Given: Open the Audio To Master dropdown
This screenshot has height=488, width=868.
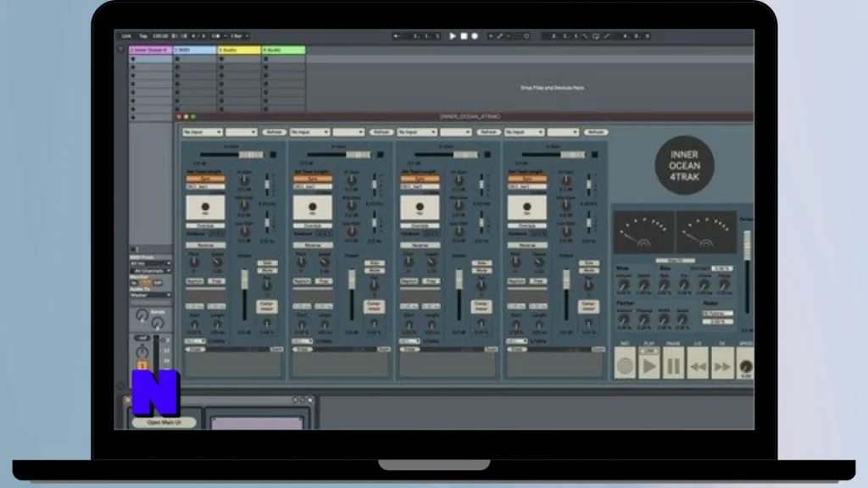Looking at the screenshot, I should tap(151, 296).
